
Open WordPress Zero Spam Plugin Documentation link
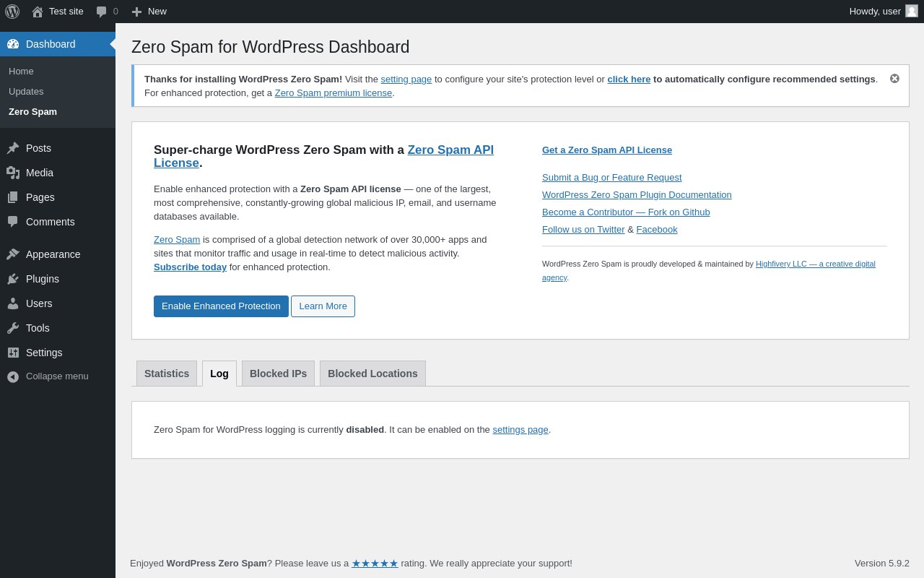637,194
